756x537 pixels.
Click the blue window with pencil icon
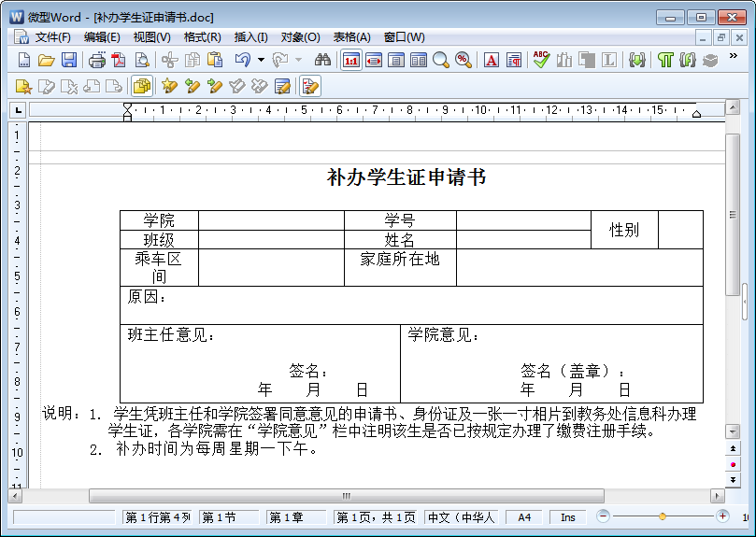282,87
